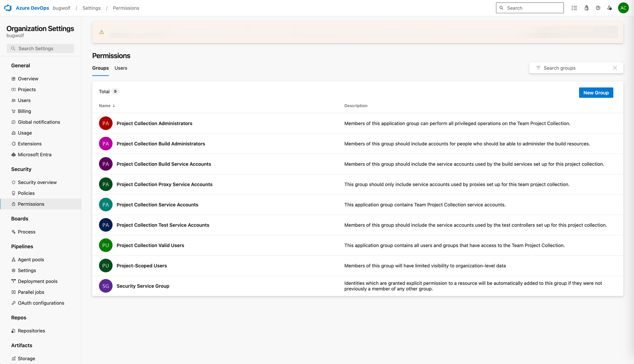Open the User settings icon in header
This screenshot has width=634, height=364.
(x=610, y=8)
